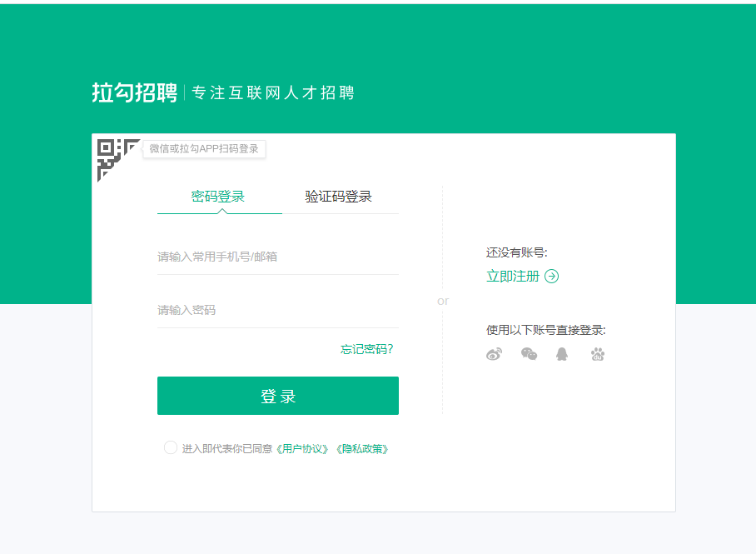Log in with Baidu paw icon
This screenshot has width=756, height=554.
pos(597,354)
